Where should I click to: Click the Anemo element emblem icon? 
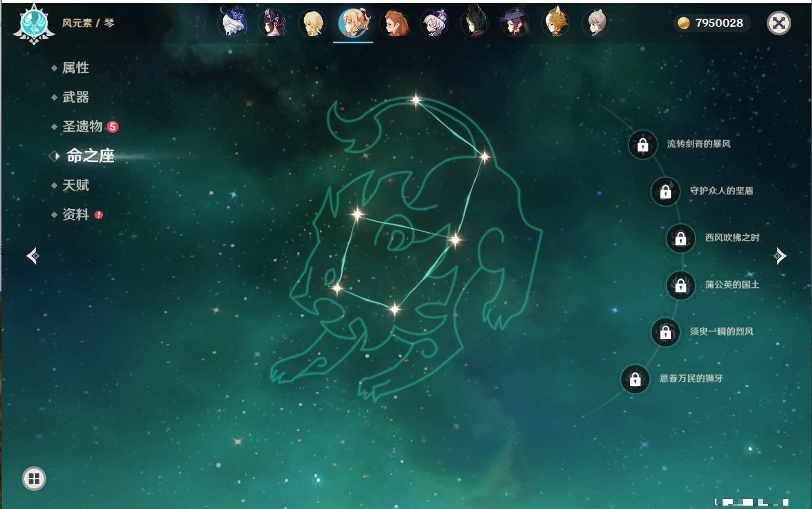34,24
